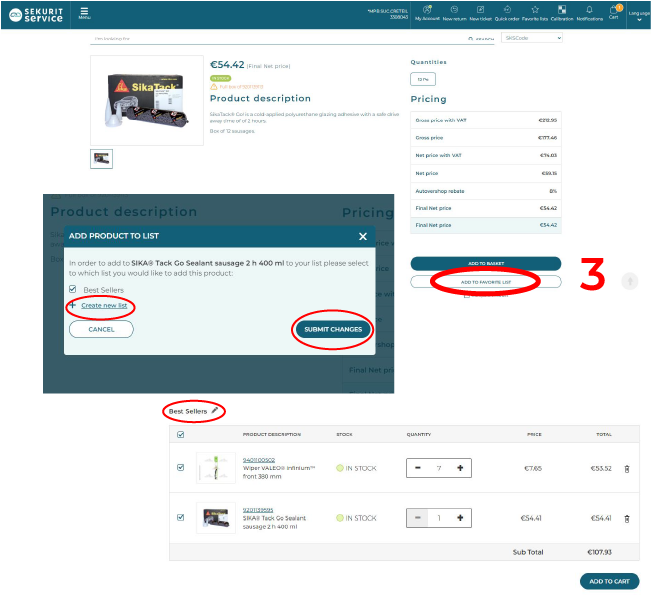The image size is (651, 599).
Task: Toggle the Best Sellers checkbox in the dialog
Action: (73, 290)
